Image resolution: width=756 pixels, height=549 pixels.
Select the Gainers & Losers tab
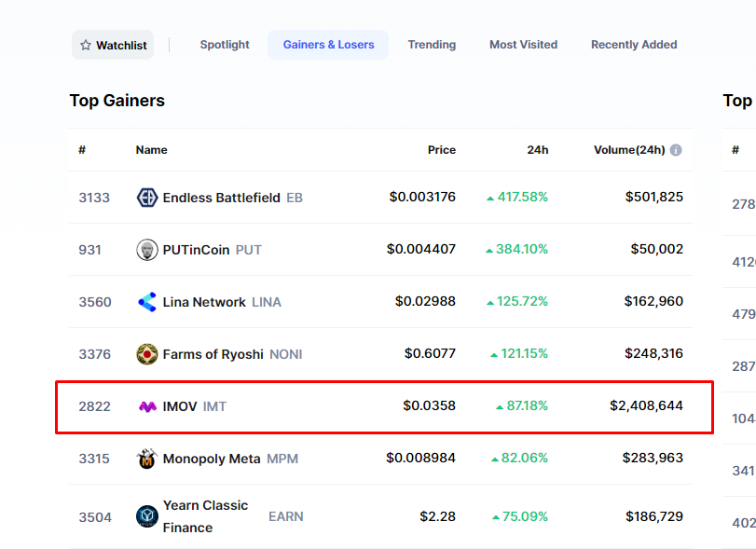point(328,45)
